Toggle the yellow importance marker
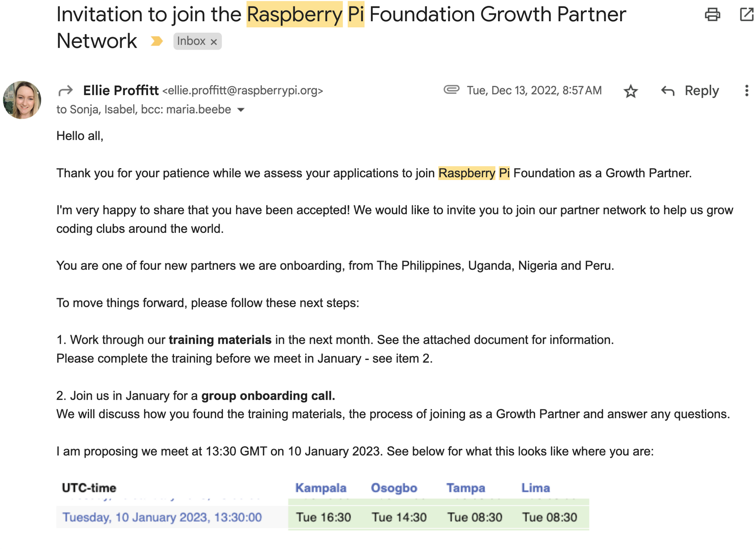 (156, 41)
